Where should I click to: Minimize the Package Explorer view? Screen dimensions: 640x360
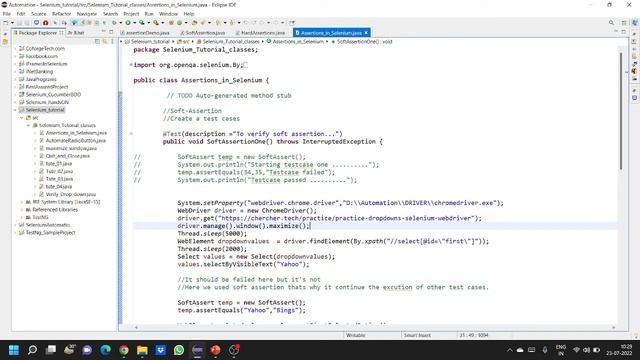tap(103, 32)
